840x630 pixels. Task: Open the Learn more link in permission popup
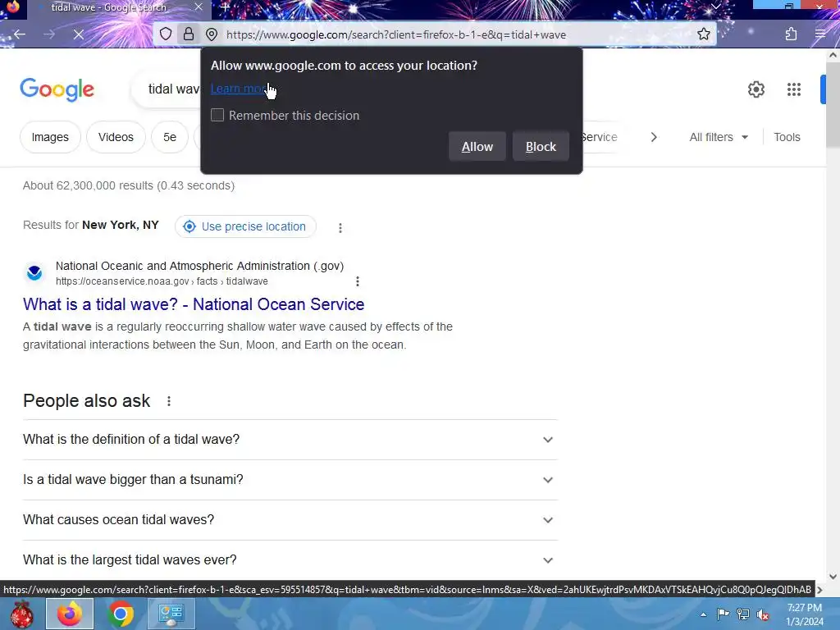[x=239, y=89]
